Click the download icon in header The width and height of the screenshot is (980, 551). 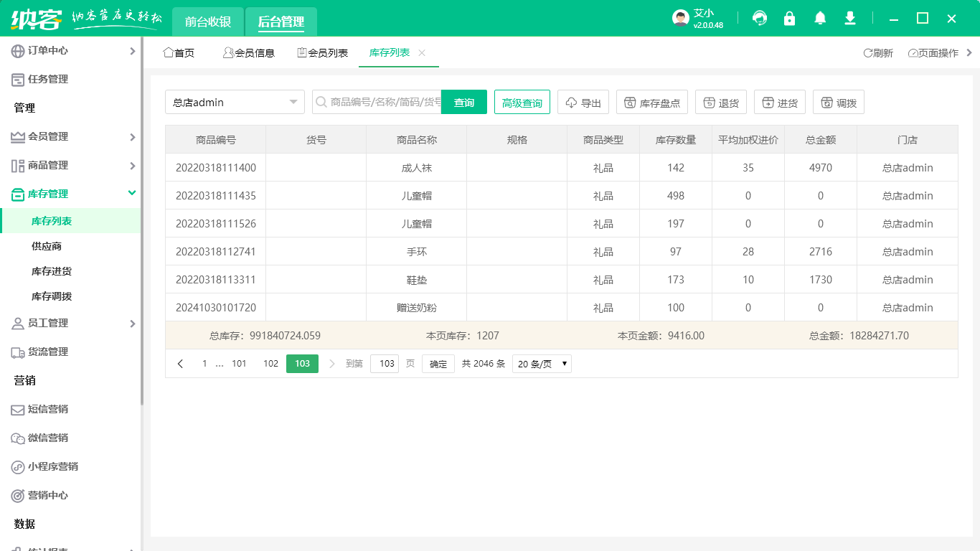pyautogui.click(x=850, y=19)
